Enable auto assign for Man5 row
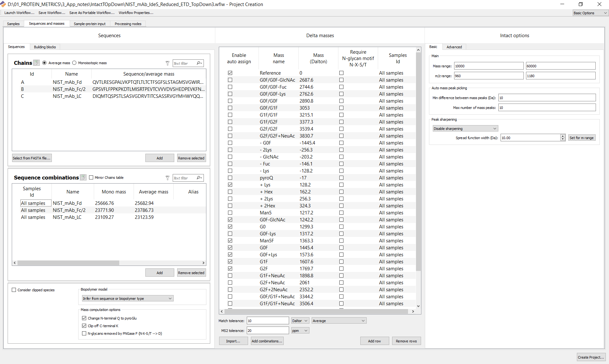Screen dimensions: 609x364 coord(230,212)
